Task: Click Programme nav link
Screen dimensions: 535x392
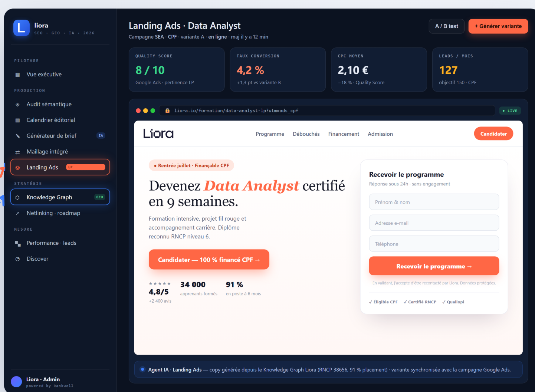Action: [x=270, y=134]
